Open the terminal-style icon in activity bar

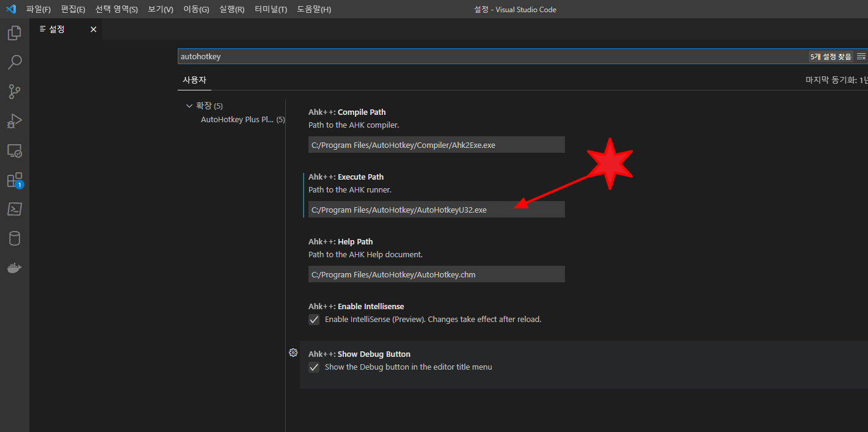[x=15, y=209]
